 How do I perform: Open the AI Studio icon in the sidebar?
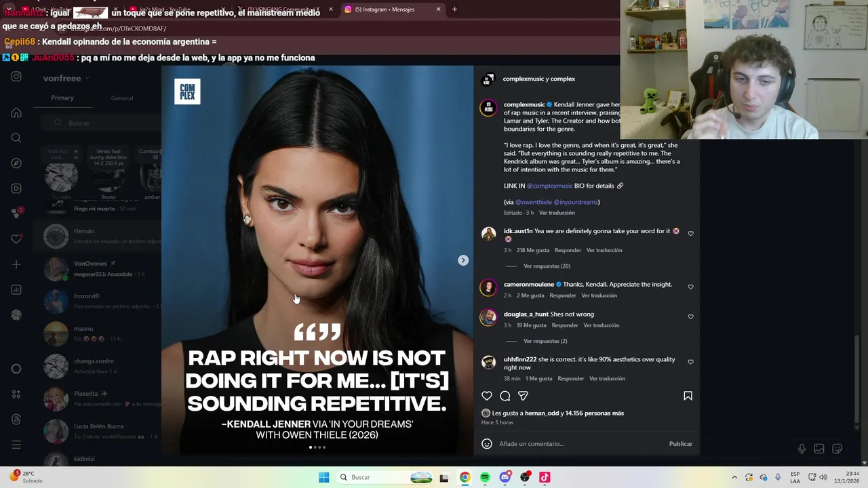pyautogui.click(x=16, y=394)
